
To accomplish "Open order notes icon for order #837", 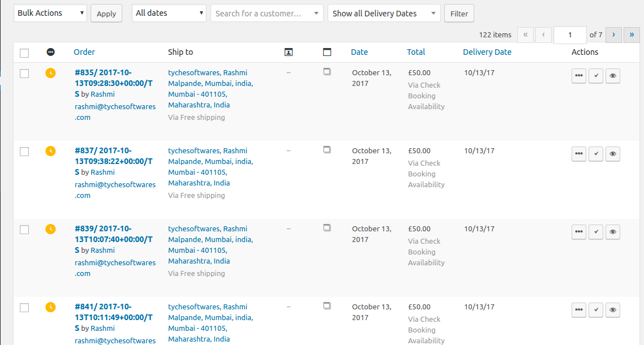I will click(327, 150).
